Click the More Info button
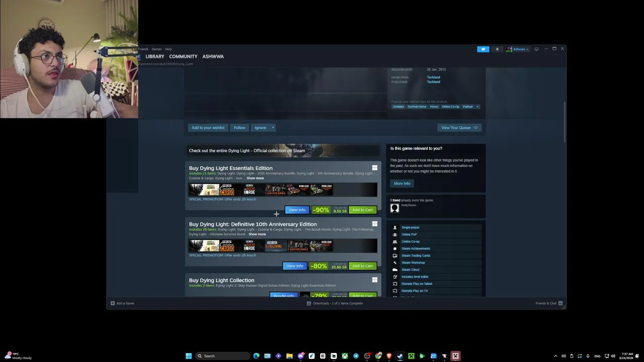 pyautogui.click(x=402, y=184)
